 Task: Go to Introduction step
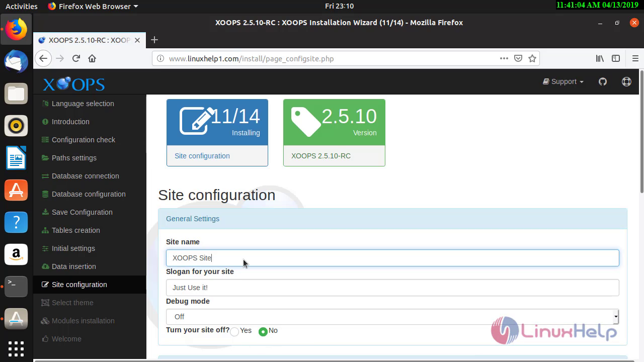click(70, 122)
